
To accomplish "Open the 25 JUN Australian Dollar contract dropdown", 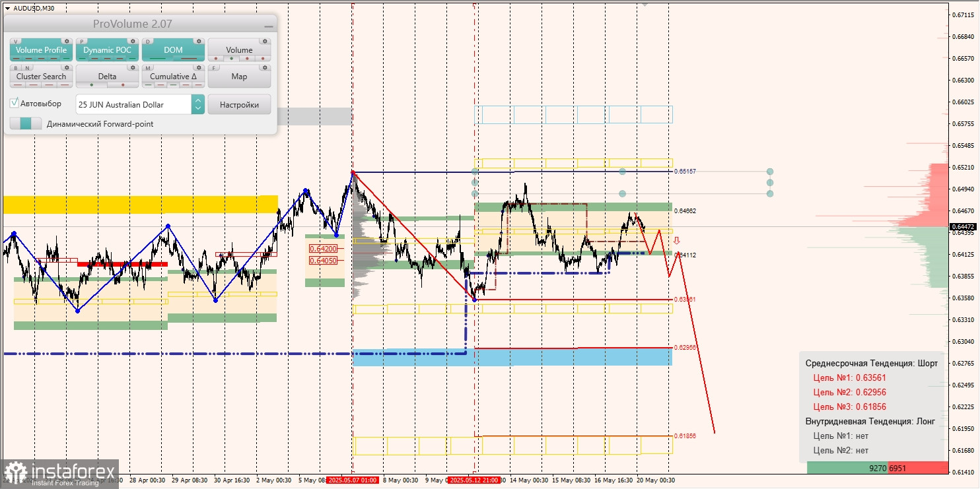I will tap(134, 104).
